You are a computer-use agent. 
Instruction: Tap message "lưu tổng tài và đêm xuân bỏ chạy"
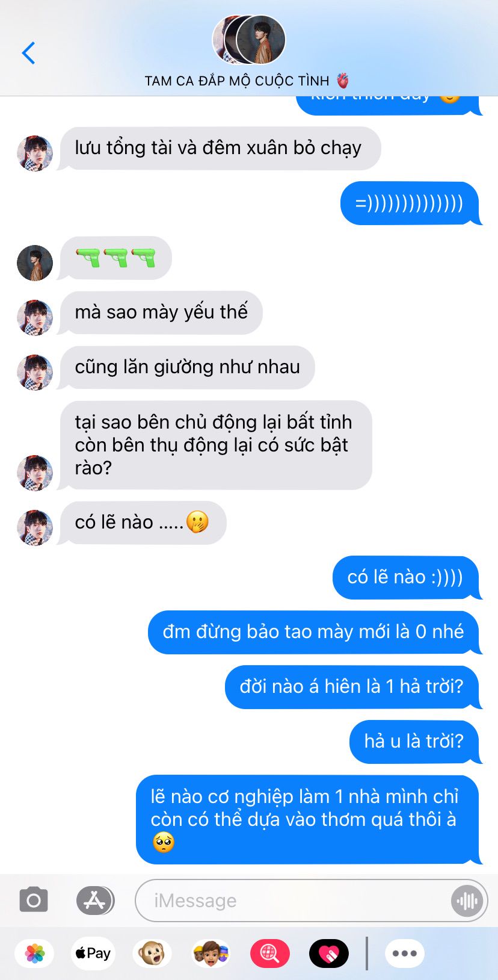click(219, 148)
